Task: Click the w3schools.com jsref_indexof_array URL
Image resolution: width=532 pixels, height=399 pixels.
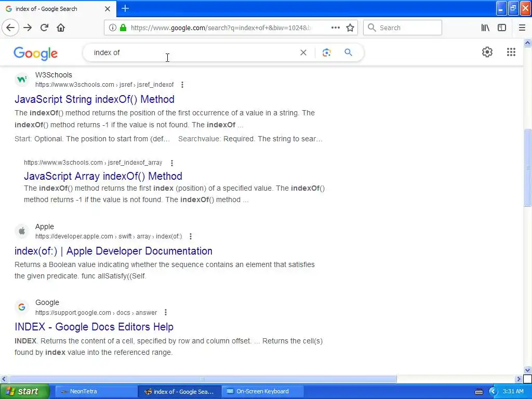Action: tap(93, 163)
